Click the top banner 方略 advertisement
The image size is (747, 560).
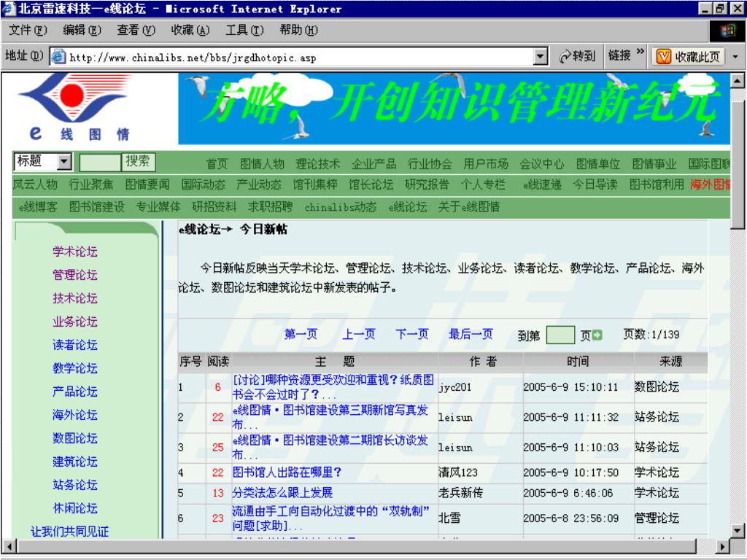point(454,108)
